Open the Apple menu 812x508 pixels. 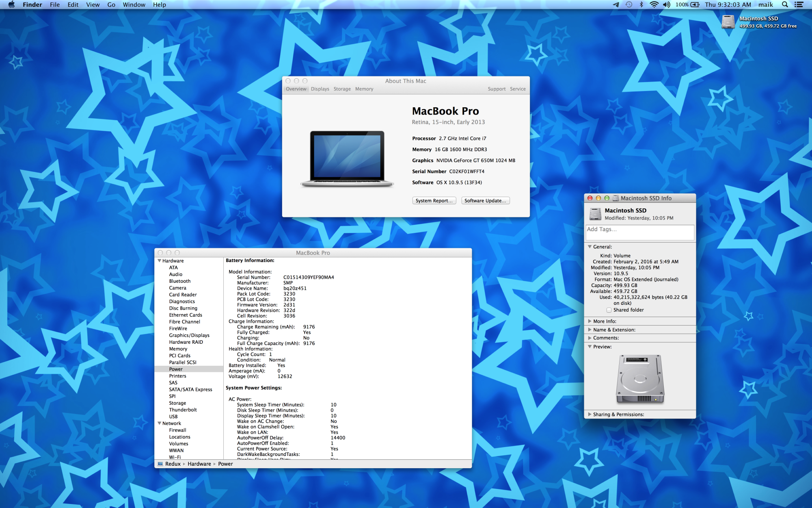(x=11, y=4)
